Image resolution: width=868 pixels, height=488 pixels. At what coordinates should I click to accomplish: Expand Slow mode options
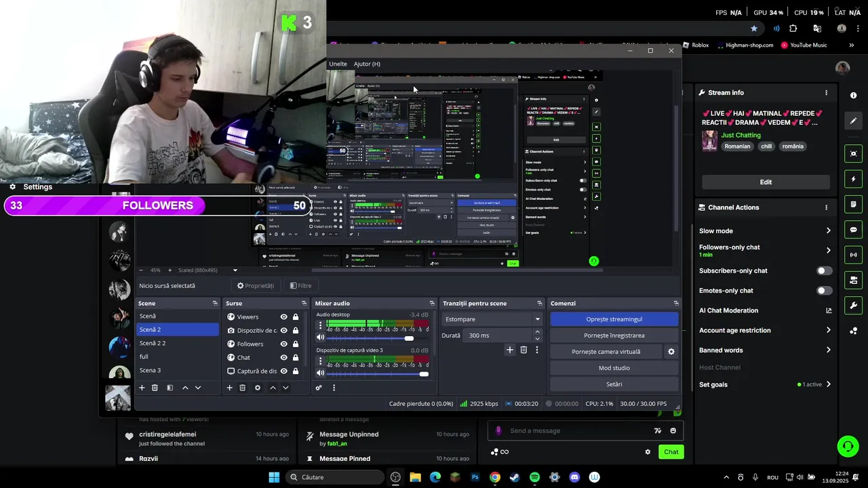point(828,231)
